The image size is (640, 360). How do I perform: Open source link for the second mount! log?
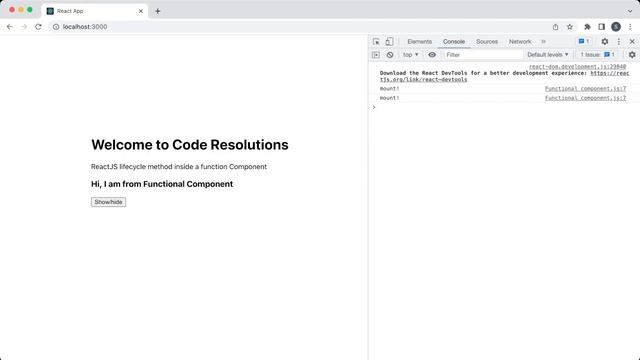pyautogui.click(x=585, y=98)
